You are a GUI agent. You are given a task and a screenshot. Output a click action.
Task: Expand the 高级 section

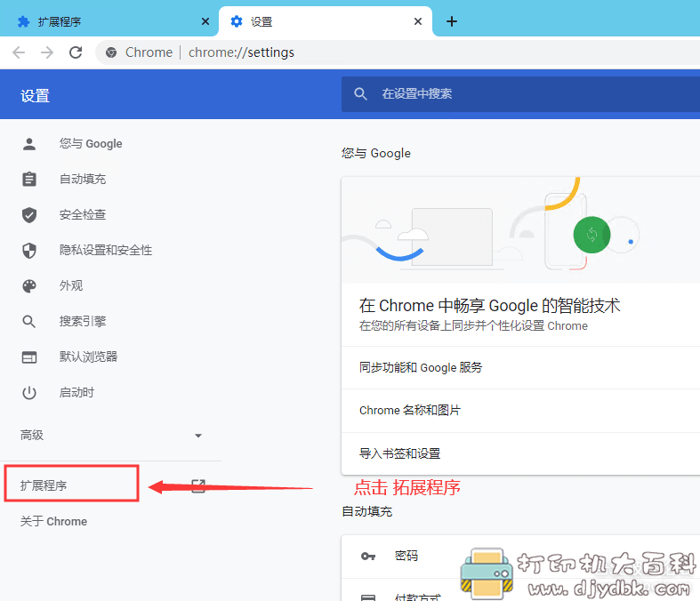point(110,435)
